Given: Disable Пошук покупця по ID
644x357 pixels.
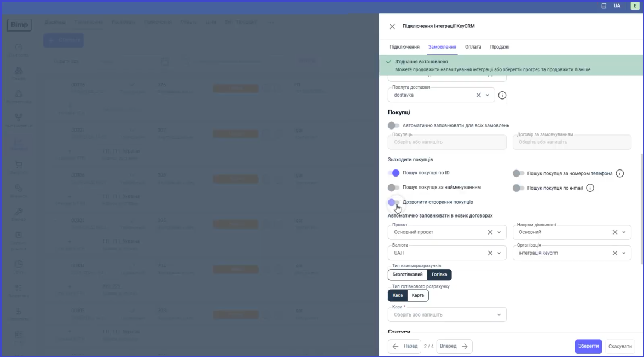Looking at the screenshot, I should pos(393,173).
